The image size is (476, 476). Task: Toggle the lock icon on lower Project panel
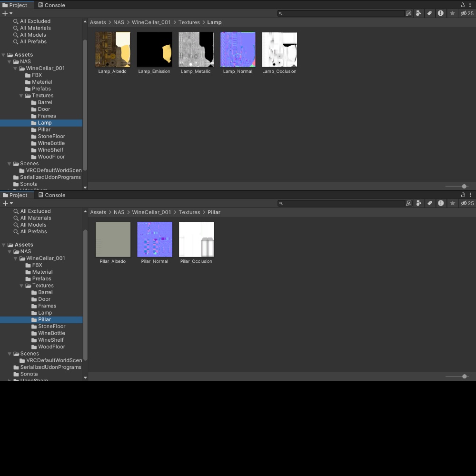[x=463, y=195]
